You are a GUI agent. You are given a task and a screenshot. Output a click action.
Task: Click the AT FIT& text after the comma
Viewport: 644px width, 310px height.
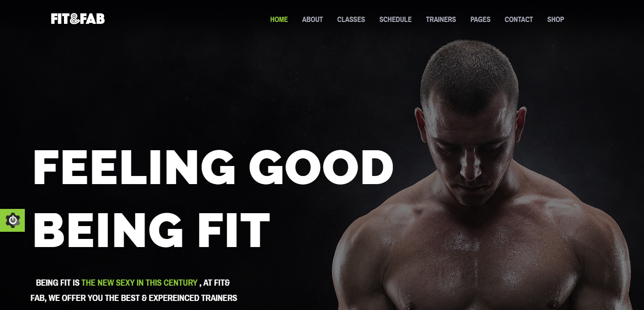point(217,283)
